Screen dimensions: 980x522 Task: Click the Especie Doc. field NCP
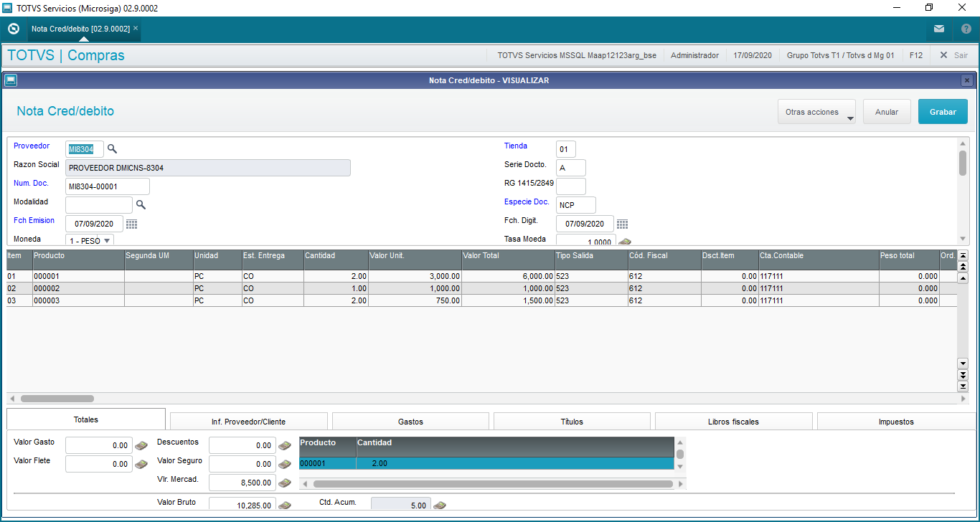point(576,205)
